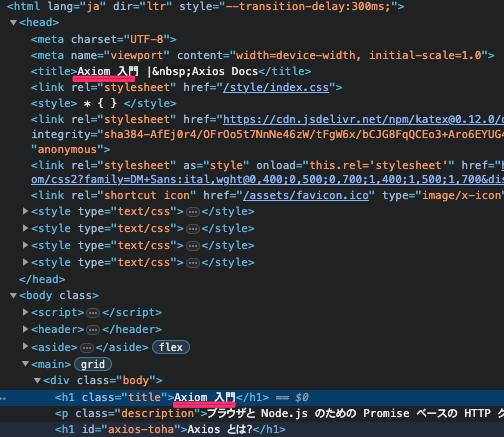Select the style * { } node
The height and width of the screenshot is (437, 504).
(x=104, y=103)
